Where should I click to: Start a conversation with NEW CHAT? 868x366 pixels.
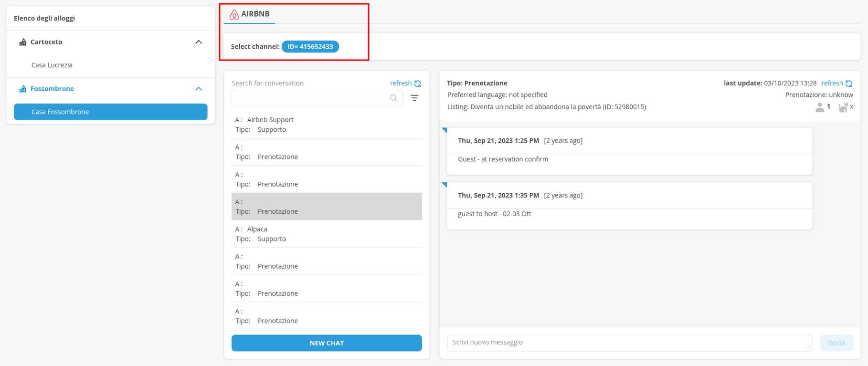pyautogui.click(x=327, y=343)
